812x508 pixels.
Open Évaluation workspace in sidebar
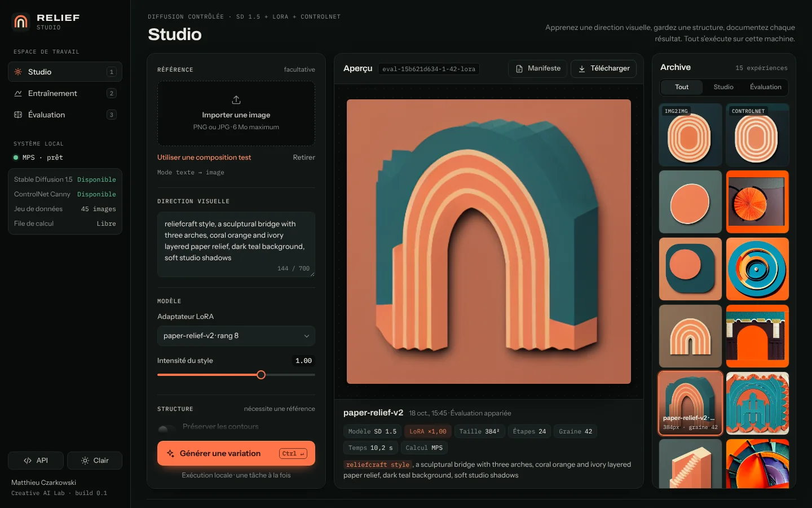click(65, 115)
